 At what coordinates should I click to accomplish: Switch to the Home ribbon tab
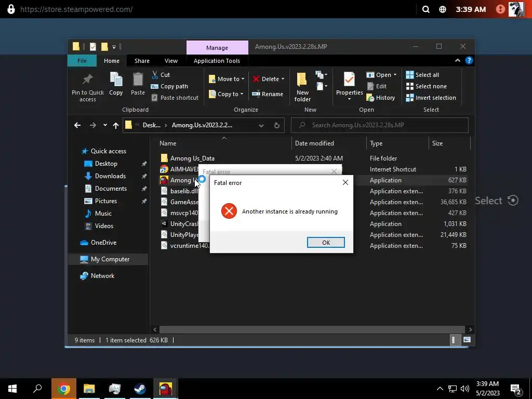(112, 61)
